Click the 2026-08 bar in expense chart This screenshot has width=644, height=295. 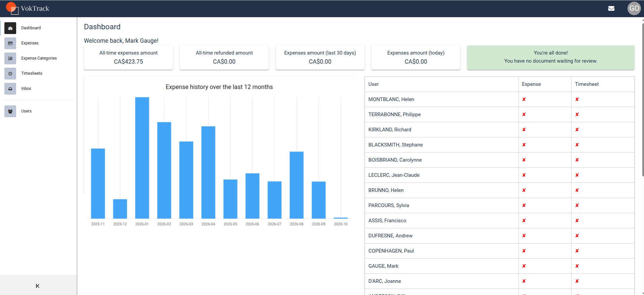point(297,185)
